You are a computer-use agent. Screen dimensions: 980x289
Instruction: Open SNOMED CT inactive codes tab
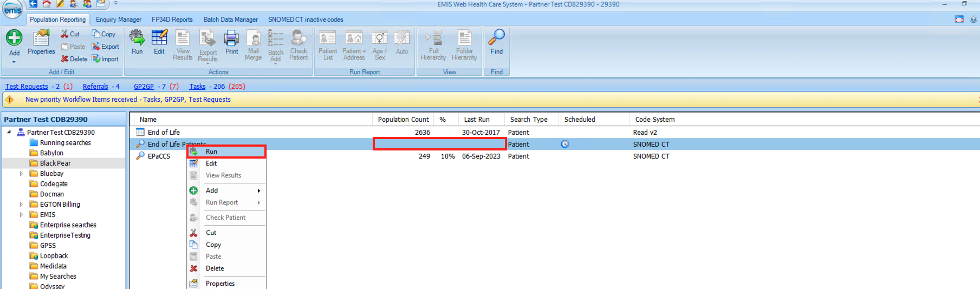[x=306, y=19]
